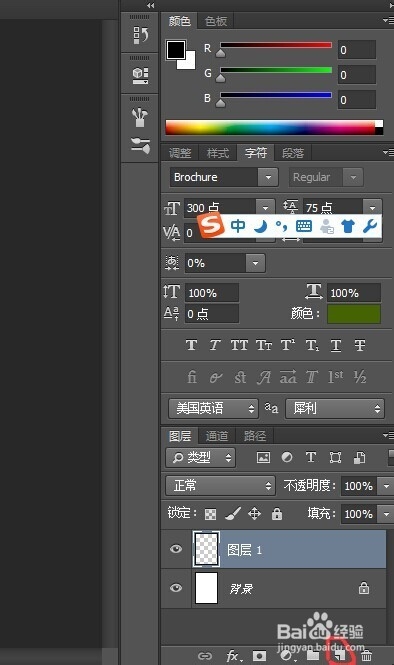Toggle Superscript text style

point(288,345)
